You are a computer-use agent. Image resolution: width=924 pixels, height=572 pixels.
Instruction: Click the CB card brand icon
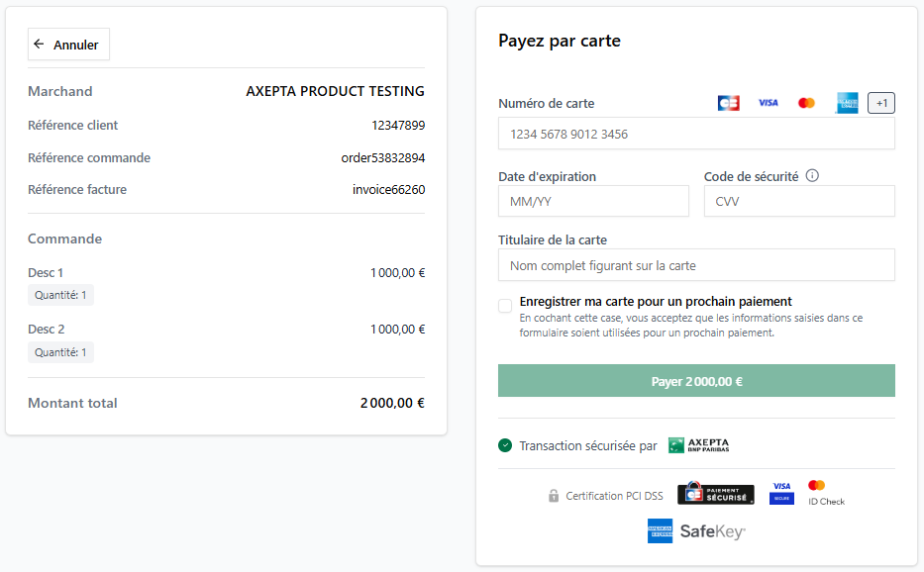(728, 103)
